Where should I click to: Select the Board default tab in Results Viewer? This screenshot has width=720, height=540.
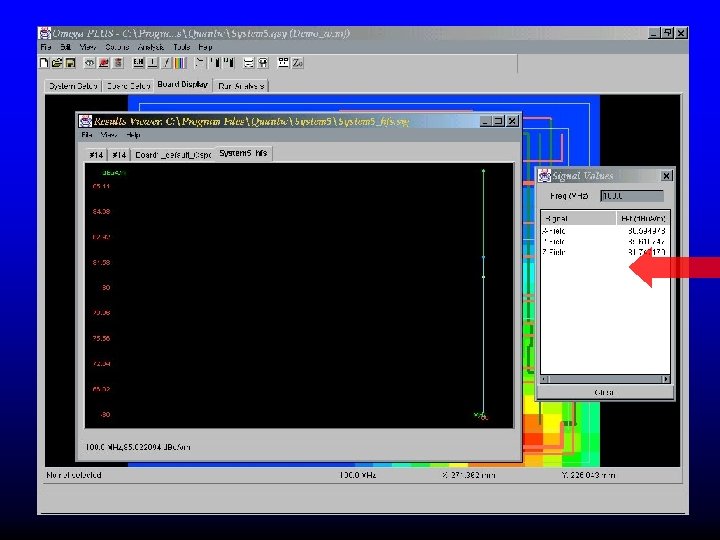[173, 155]
